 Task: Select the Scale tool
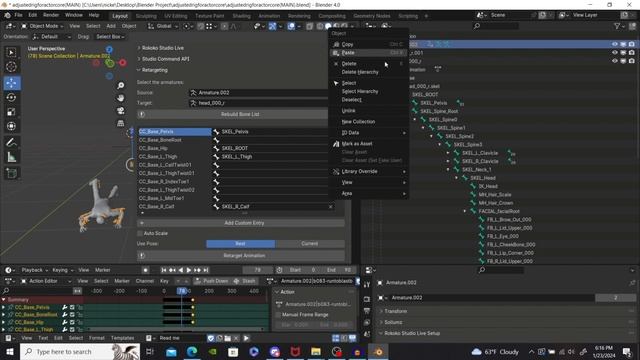coord(11,112)
